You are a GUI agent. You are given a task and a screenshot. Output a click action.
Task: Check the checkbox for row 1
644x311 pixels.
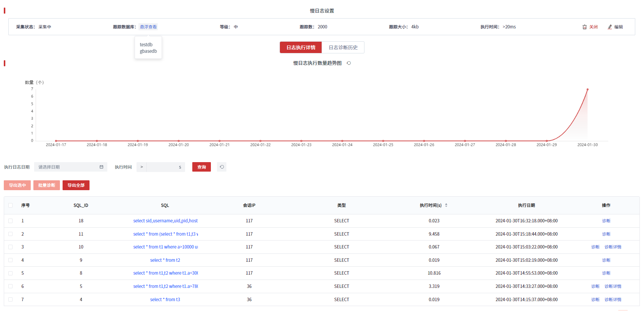(11, 221)
